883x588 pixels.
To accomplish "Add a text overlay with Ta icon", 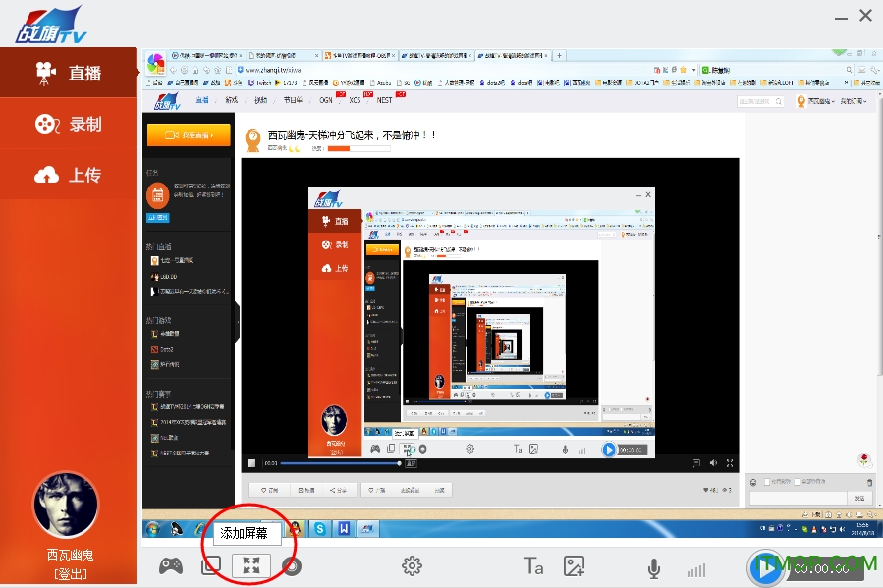I will coord(532,566).
